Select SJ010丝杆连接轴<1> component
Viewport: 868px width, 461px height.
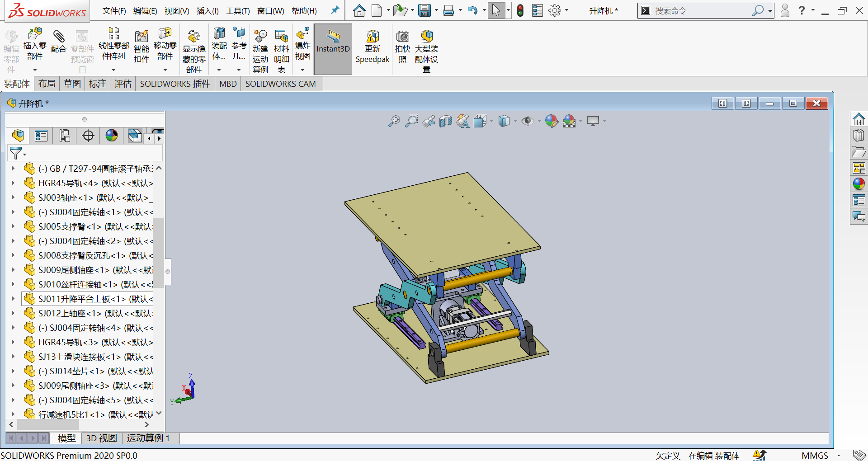pos(88,284)
